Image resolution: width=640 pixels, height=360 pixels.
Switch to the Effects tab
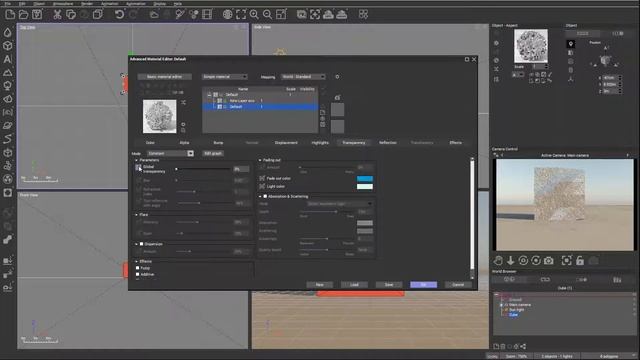456,143
